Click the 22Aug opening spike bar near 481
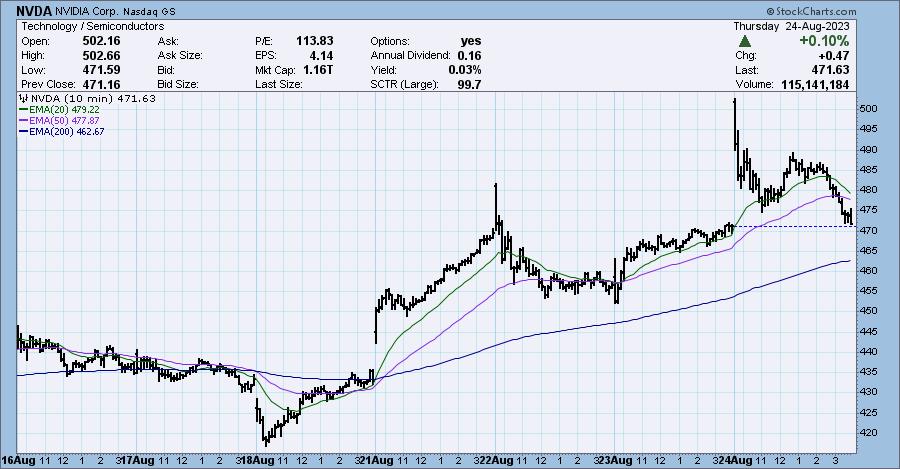The image size is (900, 469). (495, 207)
